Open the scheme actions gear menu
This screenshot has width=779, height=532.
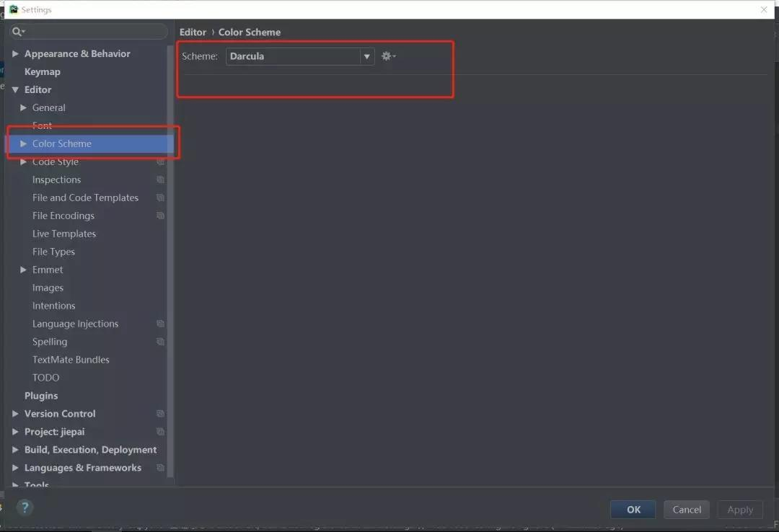click(388, 56)
